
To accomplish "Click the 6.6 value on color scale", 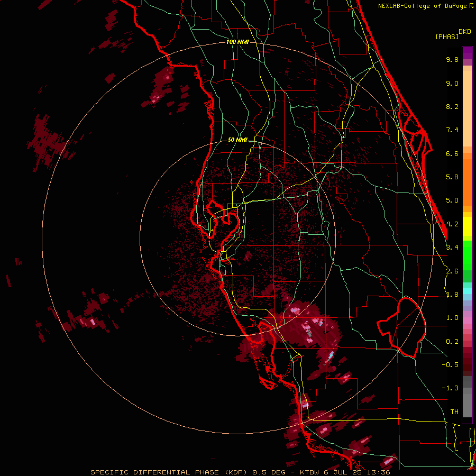I will coord(452,153).
